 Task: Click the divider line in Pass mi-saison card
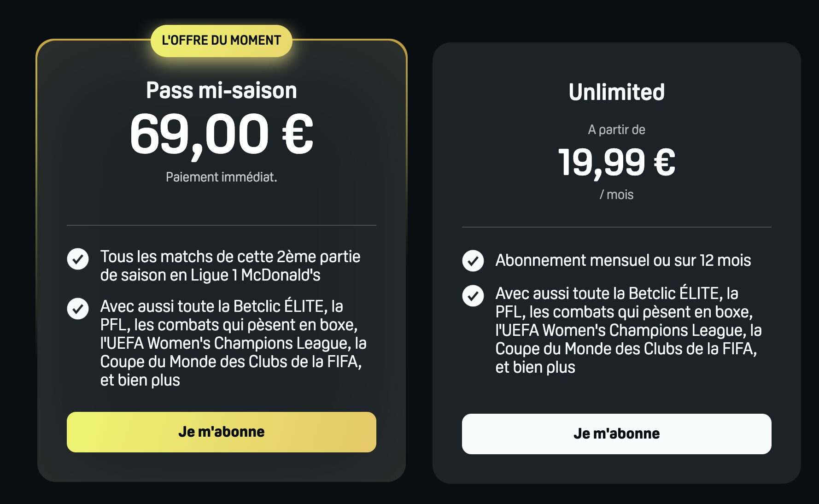pyautogui.click(x=222, y=225)
